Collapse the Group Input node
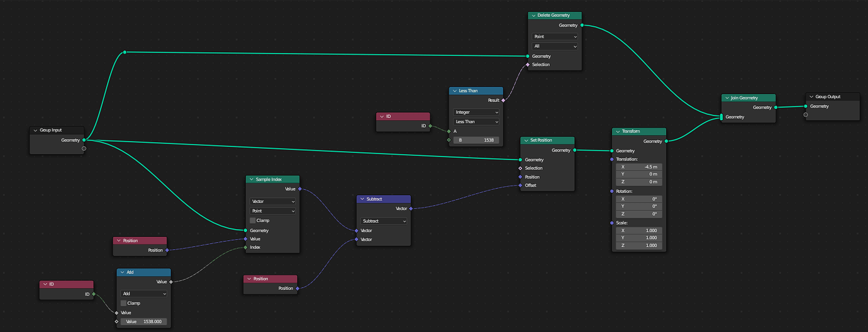Image resolution: width=868 pixels, height=332 pixels. (35, 130)
